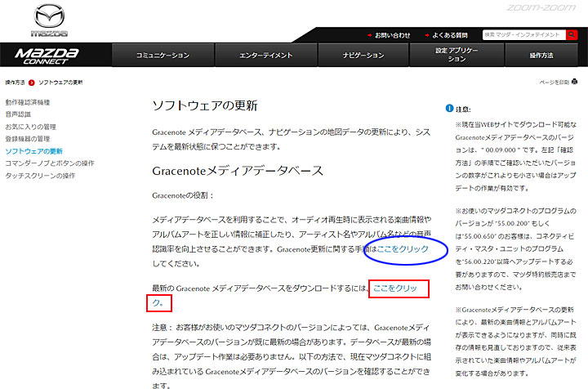The image size is (588, 389).
Task: Click the Gracenoteの役割： text
Action: coord(183,195)
